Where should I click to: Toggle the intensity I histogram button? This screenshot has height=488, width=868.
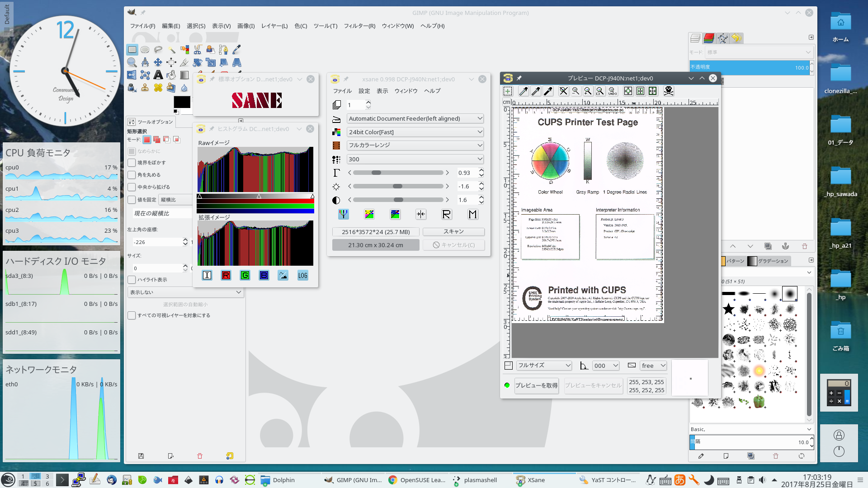(207, 275)
